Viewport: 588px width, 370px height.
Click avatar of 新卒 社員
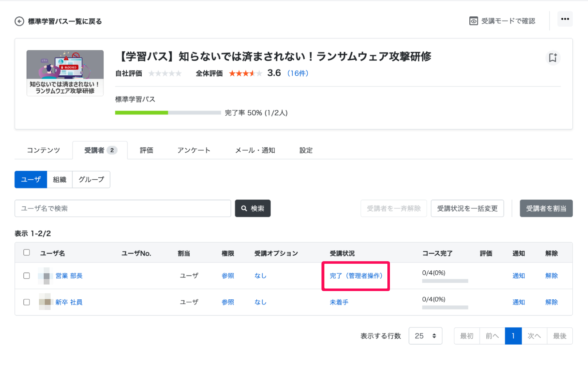pos(46,302)
